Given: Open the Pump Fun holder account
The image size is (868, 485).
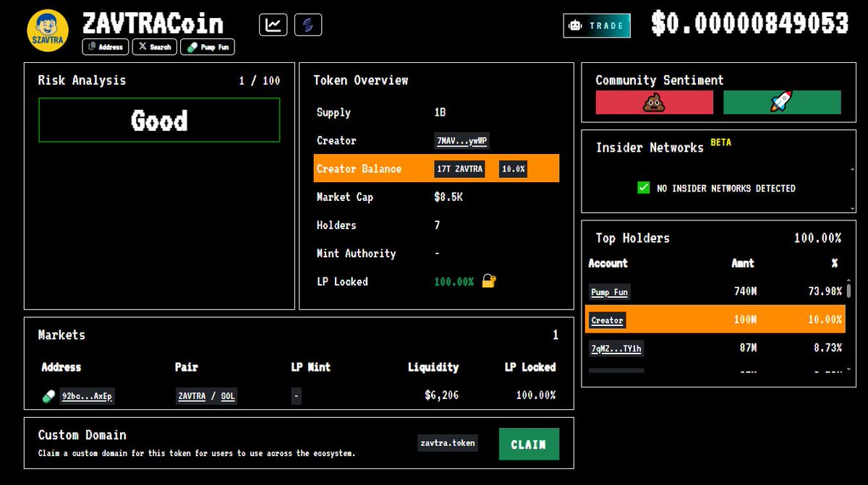Looking at the screenshot, I should point(610,292).
